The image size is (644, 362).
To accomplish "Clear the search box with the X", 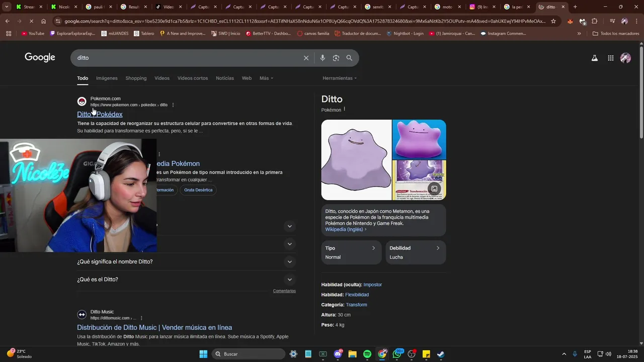I will [x=306, y=58].
